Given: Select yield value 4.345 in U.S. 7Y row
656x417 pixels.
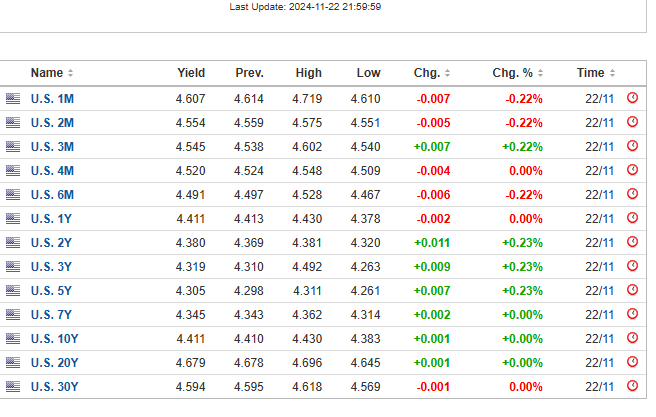Looking at the screenshot, I should click(190, 315).
